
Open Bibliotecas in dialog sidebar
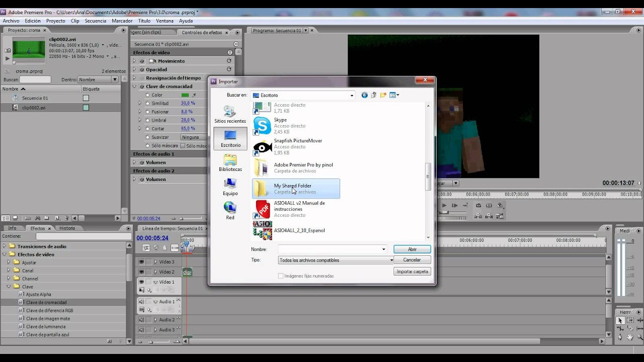[x=230, y=163]
